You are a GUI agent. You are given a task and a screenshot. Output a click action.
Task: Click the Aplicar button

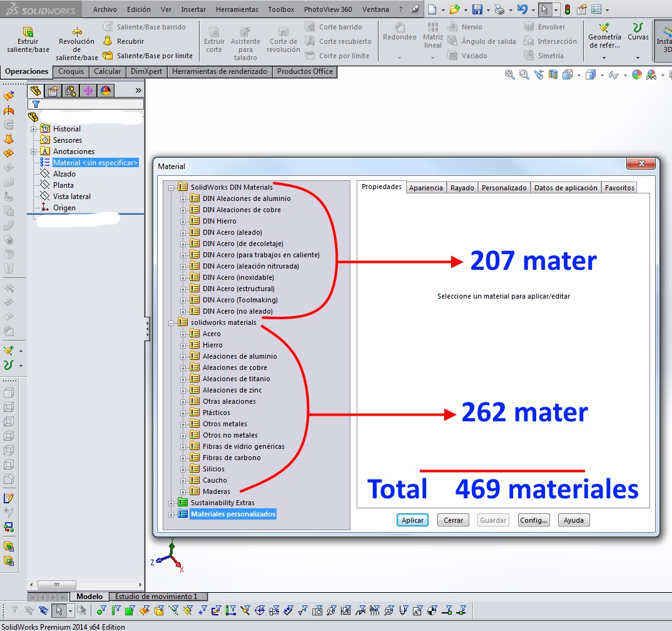pos(412,520)
